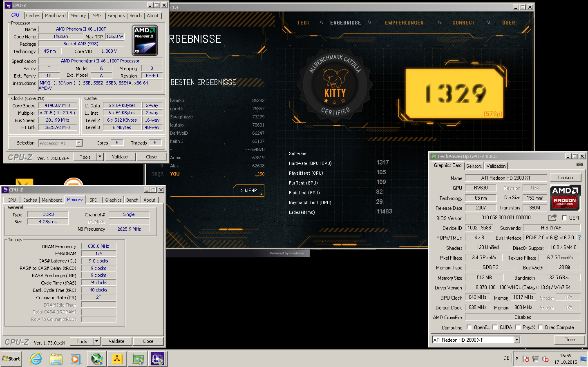Click the green star application taskbar icon

97,359
